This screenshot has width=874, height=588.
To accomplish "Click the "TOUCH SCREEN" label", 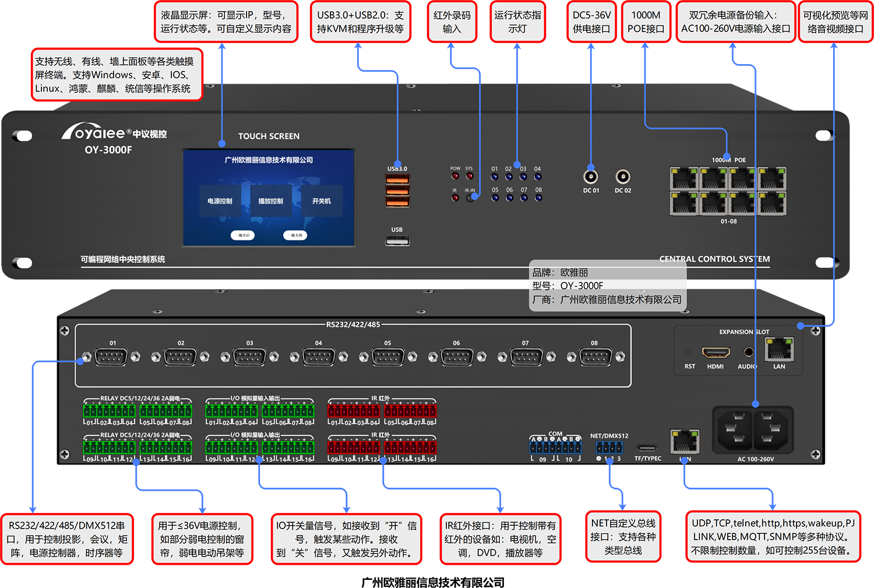I will [x=269, y=136].
